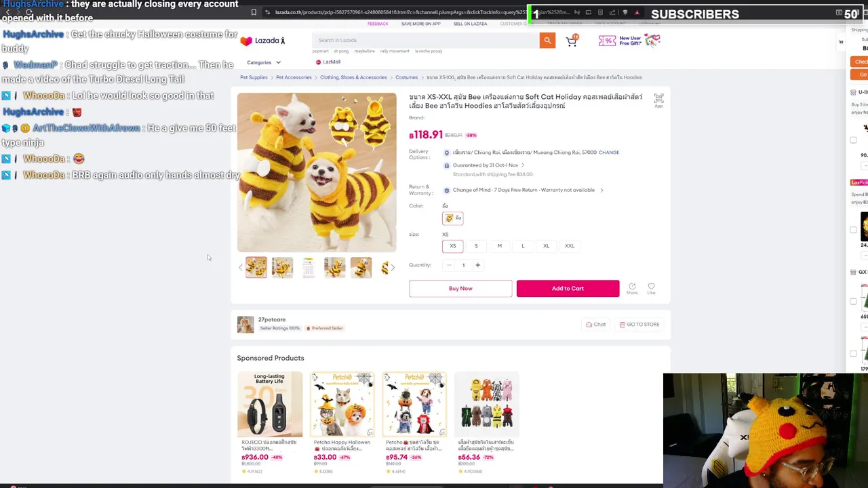The width and height of the screenshot is (868, 488).
Task: Click the 27petcare seller name
Action: (x=271, y=320)
